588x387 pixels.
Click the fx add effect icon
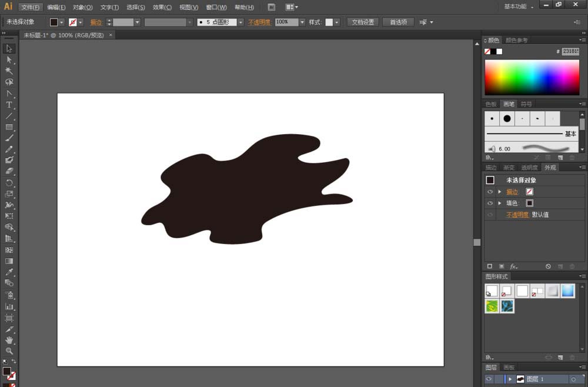point(513,266)
